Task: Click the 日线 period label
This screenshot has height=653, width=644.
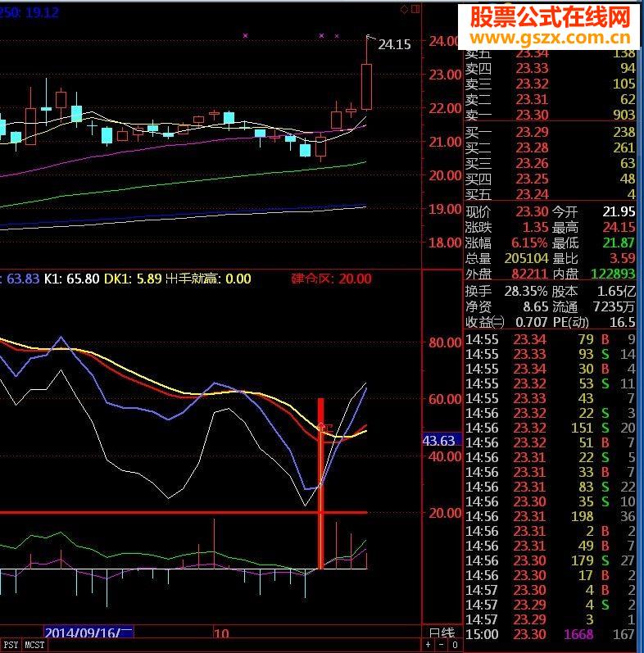Action: [x=442, y=633]
